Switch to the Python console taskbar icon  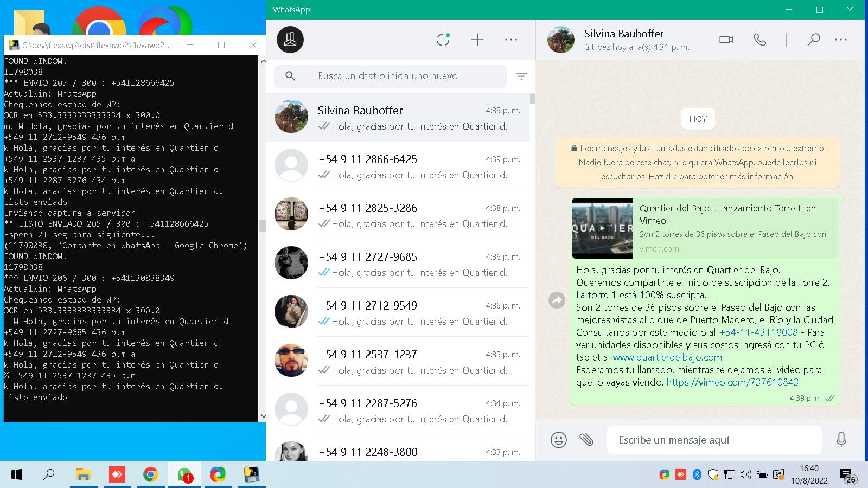click(251, 475)
